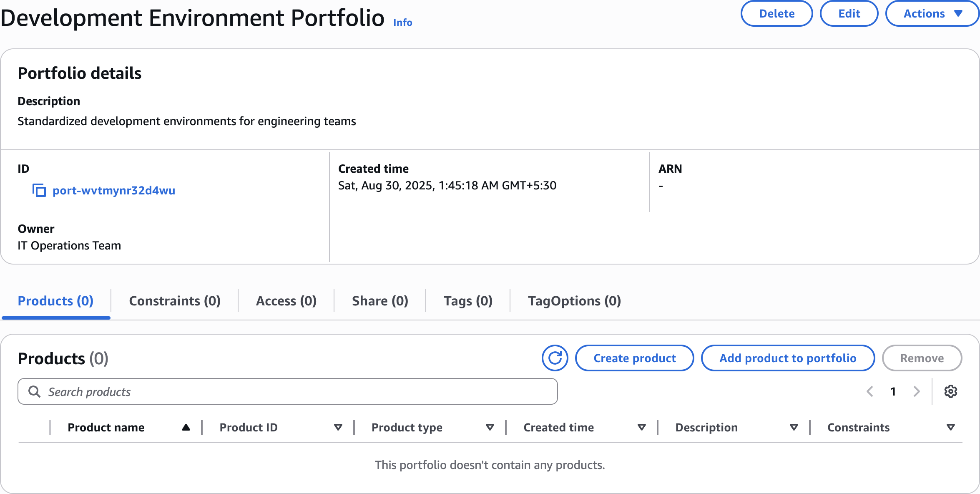Open the Access (0) tab
The image size is (980, 494).
[x=286, y=301]
